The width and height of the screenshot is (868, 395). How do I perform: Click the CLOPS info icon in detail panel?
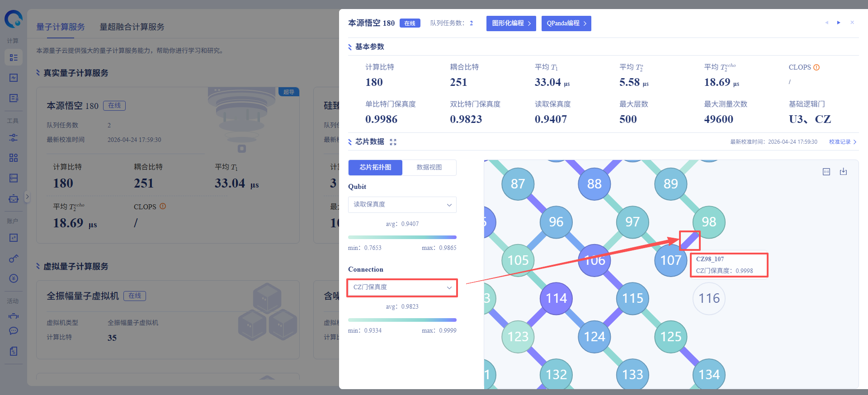click(816, 67)
